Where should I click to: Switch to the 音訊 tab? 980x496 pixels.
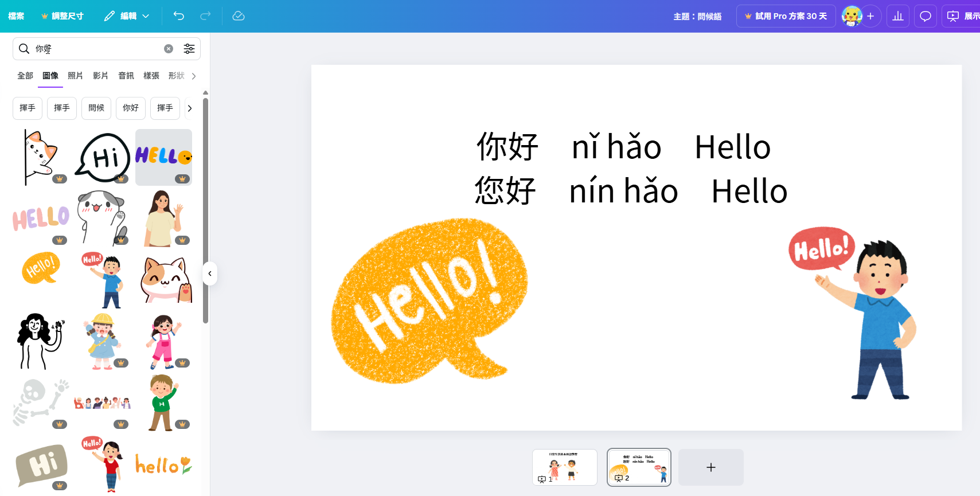pyautogui.click(x=126, y=76)
